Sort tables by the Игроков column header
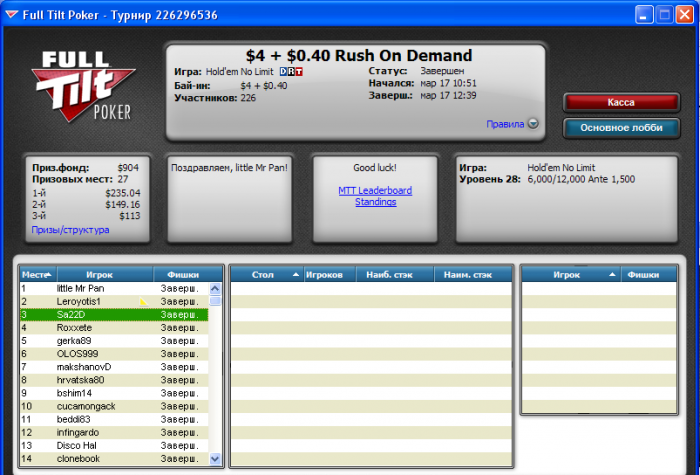This screenshot has width=700, height=475. point(329,275)
